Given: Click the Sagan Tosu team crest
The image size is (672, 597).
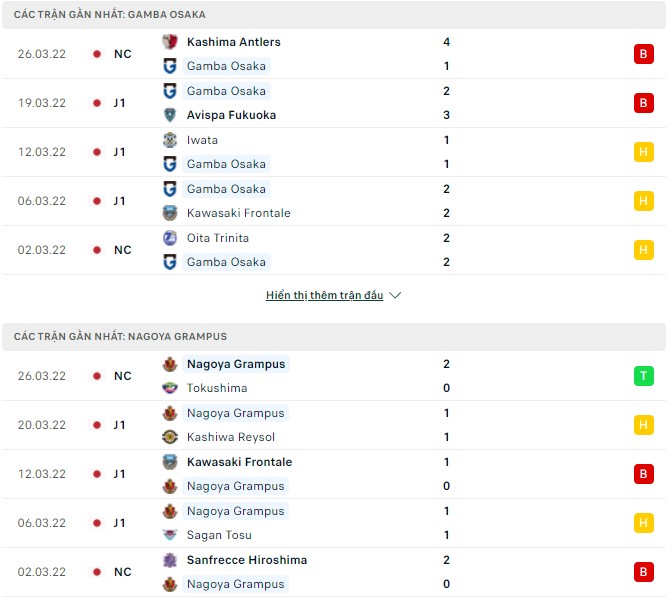Looking at the screenshot, I should click(x=170, y=535).
